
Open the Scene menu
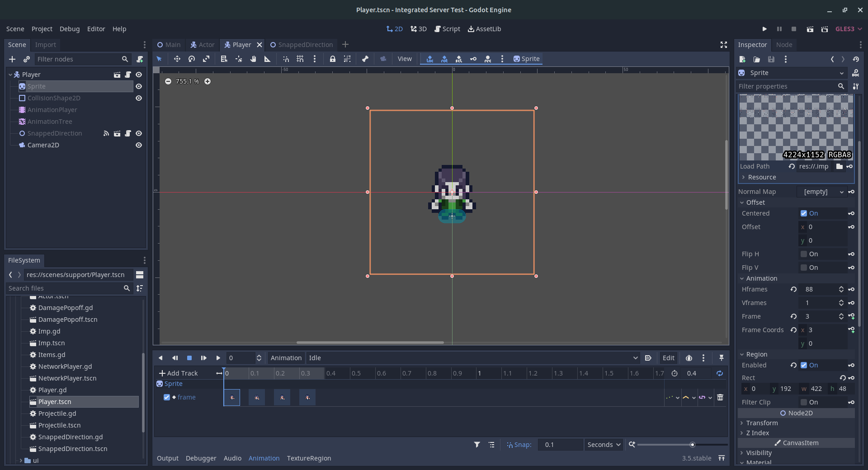click(x=15, y=29)
